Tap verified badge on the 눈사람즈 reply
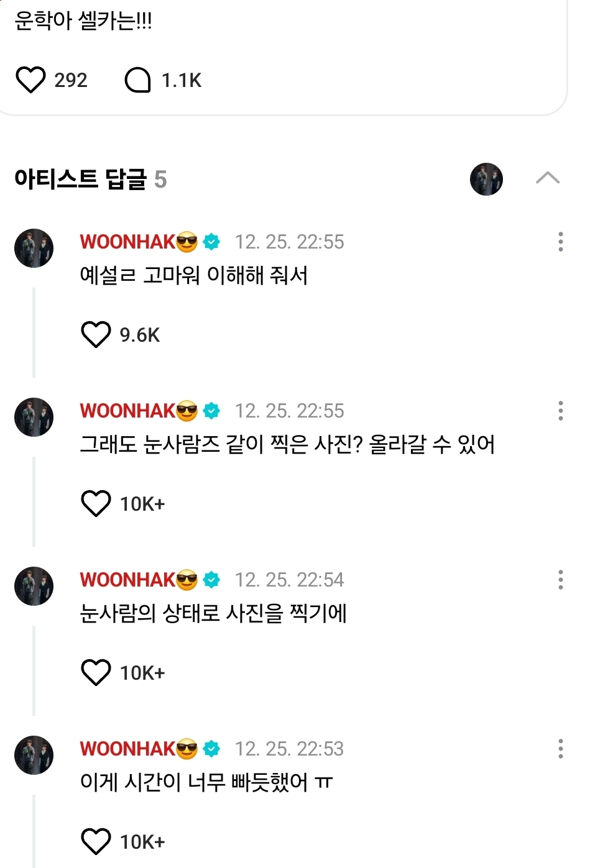Image resolution: width=590 pixels, height=868 pixels. [211, 411]
